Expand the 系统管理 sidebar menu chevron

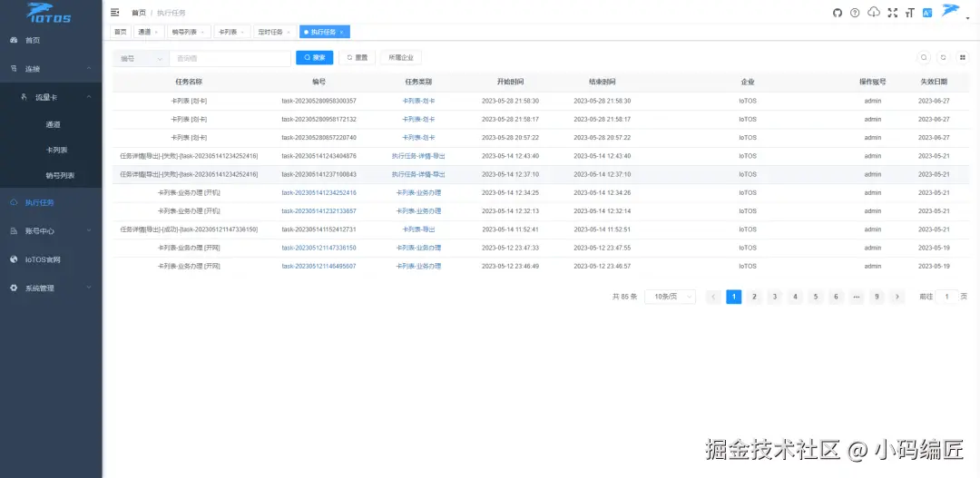point(89,288)
